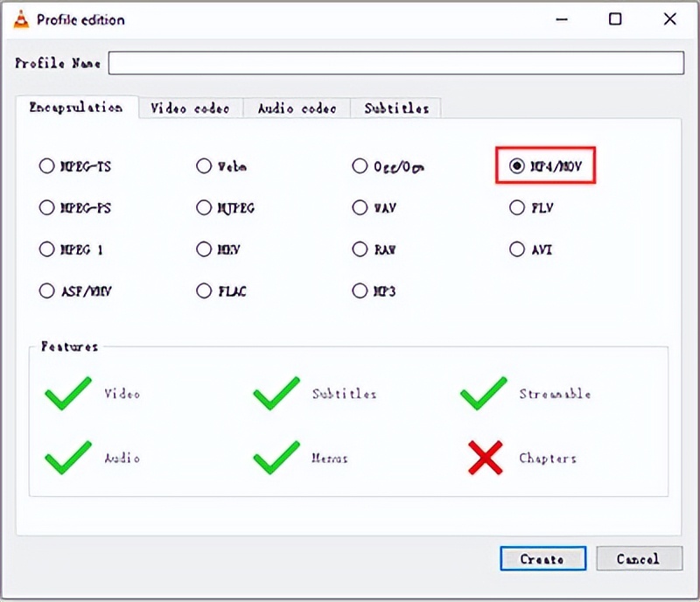Click the Cancel button
This screenshot has height=602, width=700.
coord(639,558)
